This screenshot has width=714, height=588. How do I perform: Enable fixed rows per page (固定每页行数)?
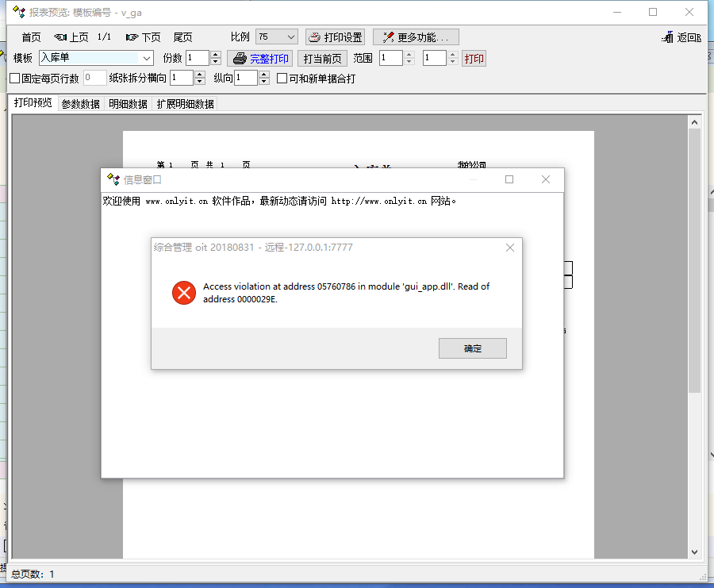pyautogui.click(x=14, y=79)
